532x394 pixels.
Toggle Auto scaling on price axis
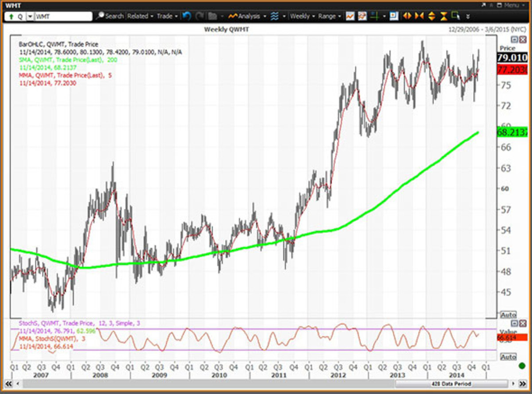(x=508, y=314)
